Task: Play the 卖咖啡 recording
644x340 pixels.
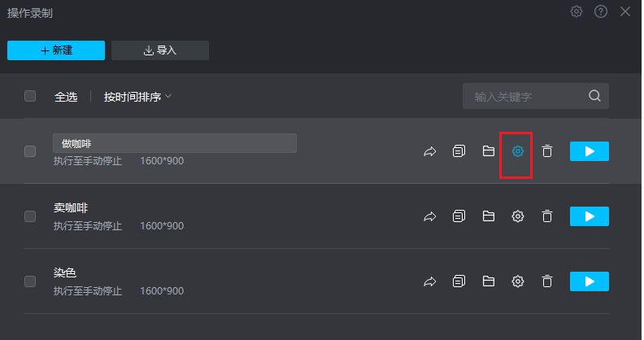Action: point(590,216)
